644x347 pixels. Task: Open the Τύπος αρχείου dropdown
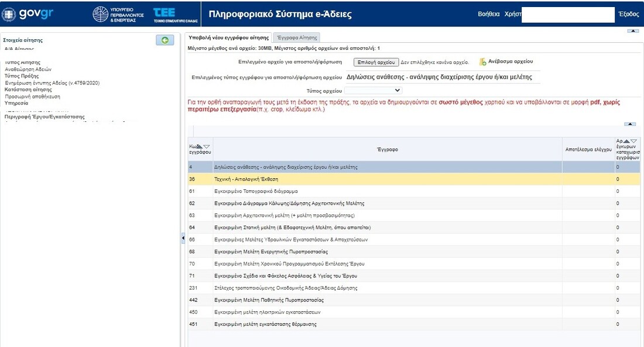(373, 90)
